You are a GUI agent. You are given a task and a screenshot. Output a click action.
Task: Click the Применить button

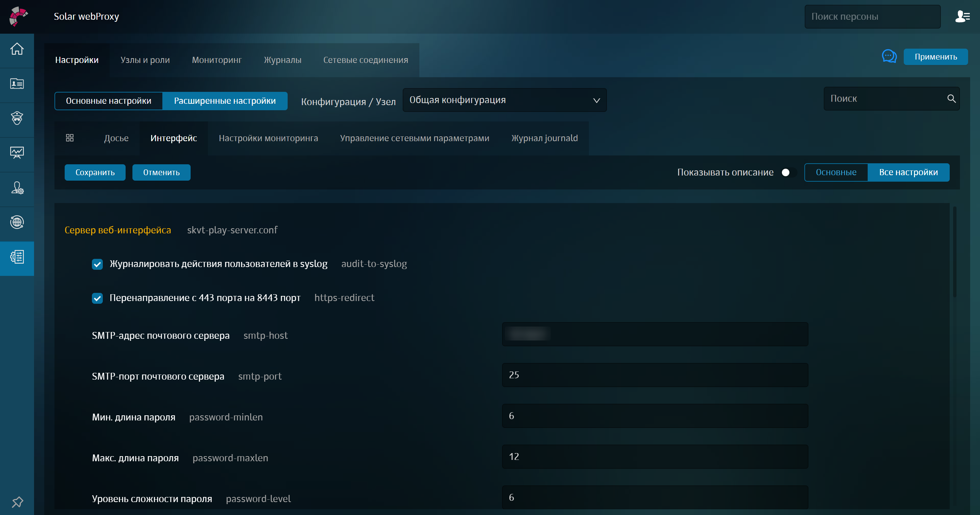pos(935,56)
